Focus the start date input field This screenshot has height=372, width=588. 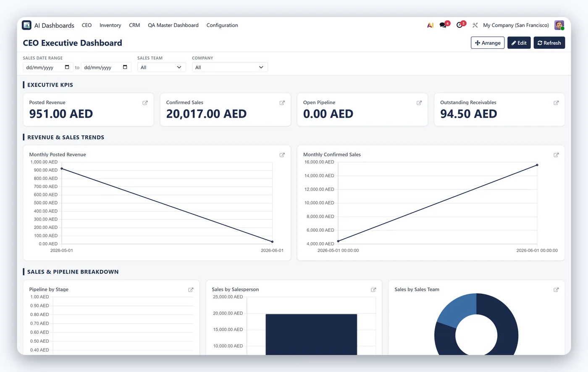(48, 67)
